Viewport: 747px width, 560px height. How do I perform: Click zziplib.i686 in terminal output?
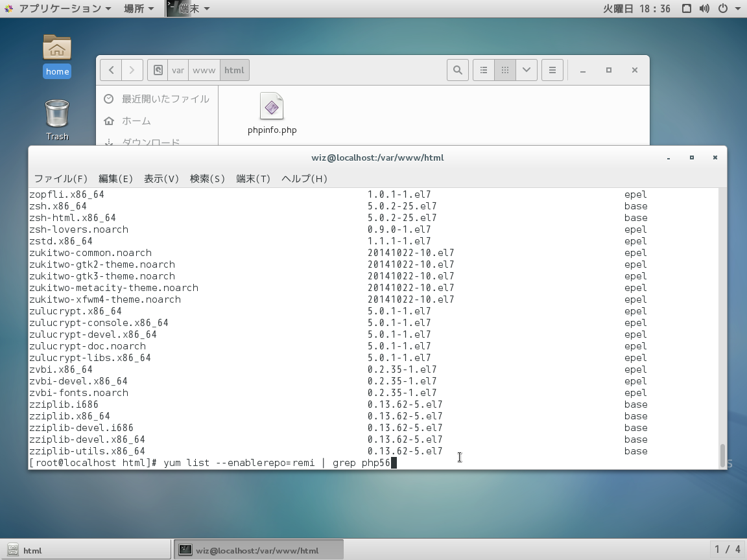pyautogui.click(x=64, y=404)
